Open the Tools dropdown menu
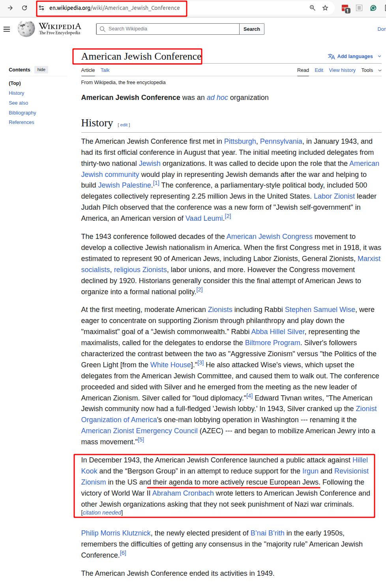The width and height of the screenshot is (386, 588). coord(371,70)
